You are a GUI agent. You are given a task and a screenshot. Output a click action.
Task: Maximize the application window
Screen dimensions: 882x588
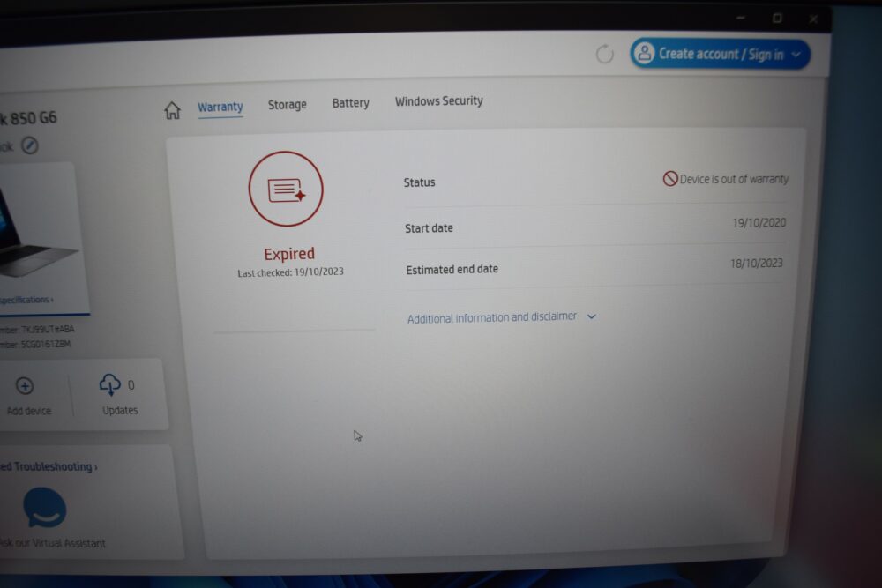pos(777,19)
